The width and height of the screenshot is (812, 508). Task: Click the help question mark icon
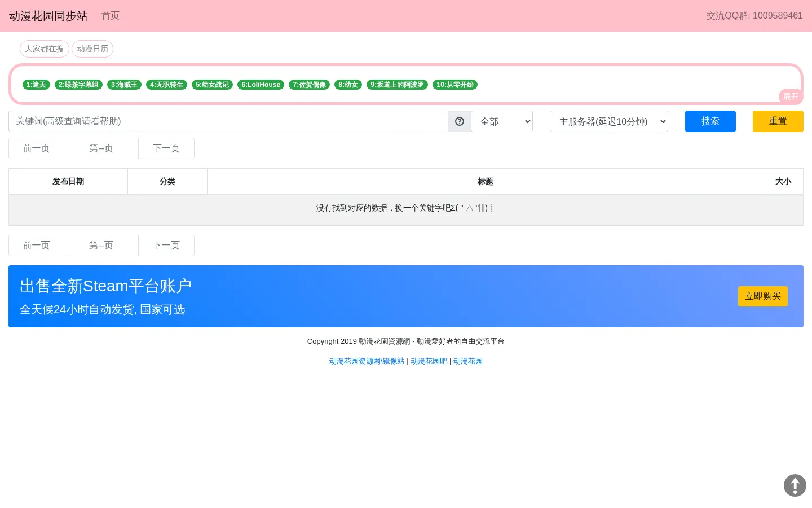(x=460, y=121)
